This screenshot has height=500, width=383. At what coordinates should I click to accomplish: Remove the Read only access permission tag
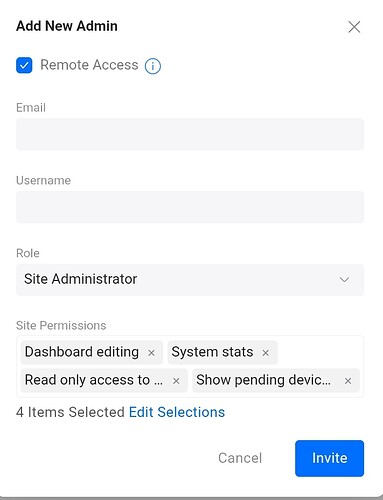(176, 381)
